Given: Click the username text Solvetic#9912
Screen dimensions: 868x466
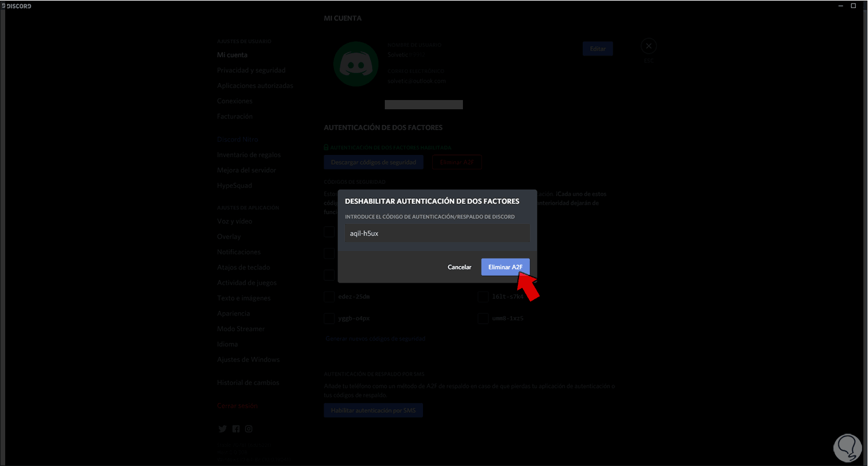Looking at the screenshot, I should tap(406, 55).
